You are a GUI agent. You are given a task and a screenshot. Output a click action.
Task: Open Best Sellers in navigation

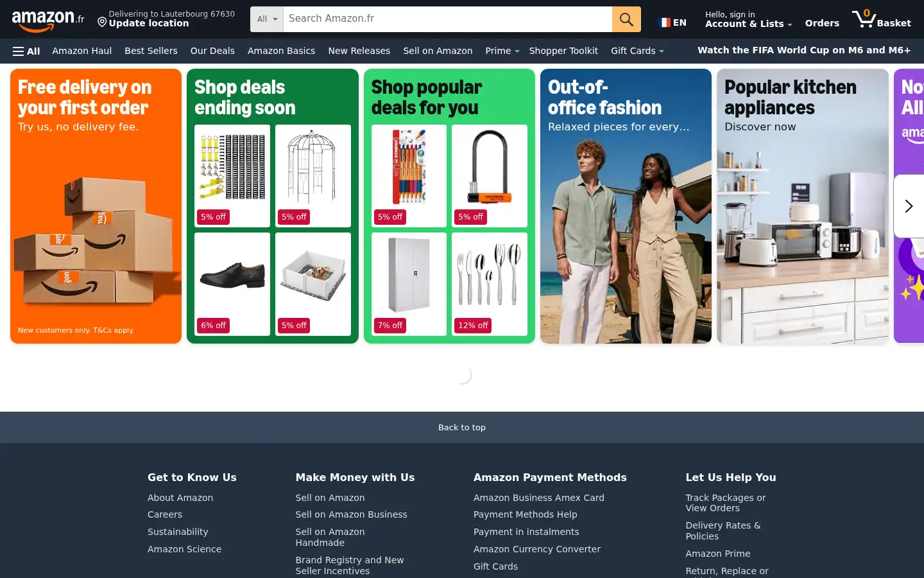pyautogui.click(x=151, y=51)
